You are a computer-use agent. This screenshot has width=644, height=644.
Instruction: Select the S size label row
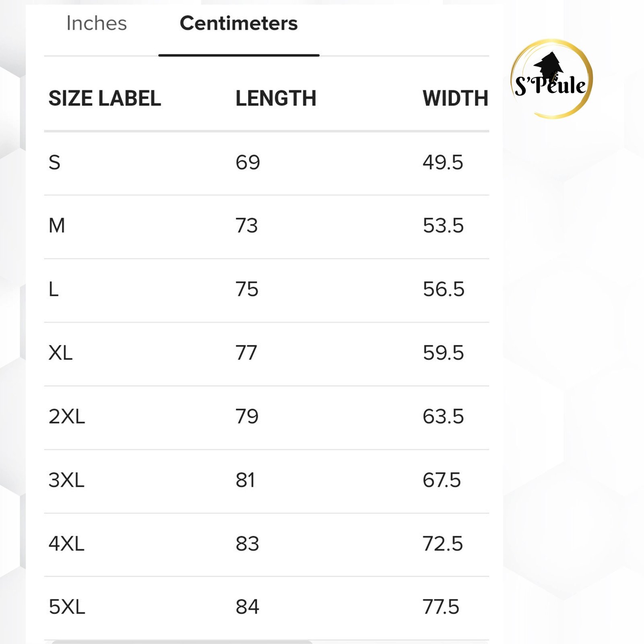[x=55, y=163]
